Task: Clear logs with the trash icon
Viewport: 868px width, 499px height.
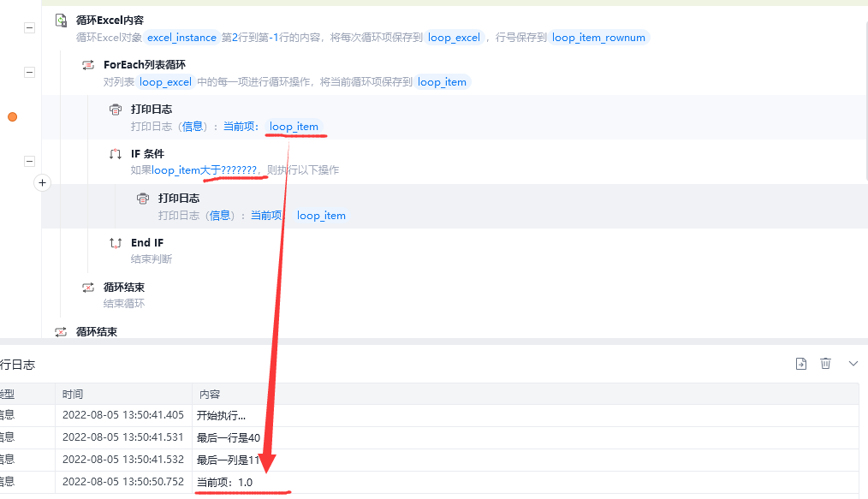Action: point(825,364)
